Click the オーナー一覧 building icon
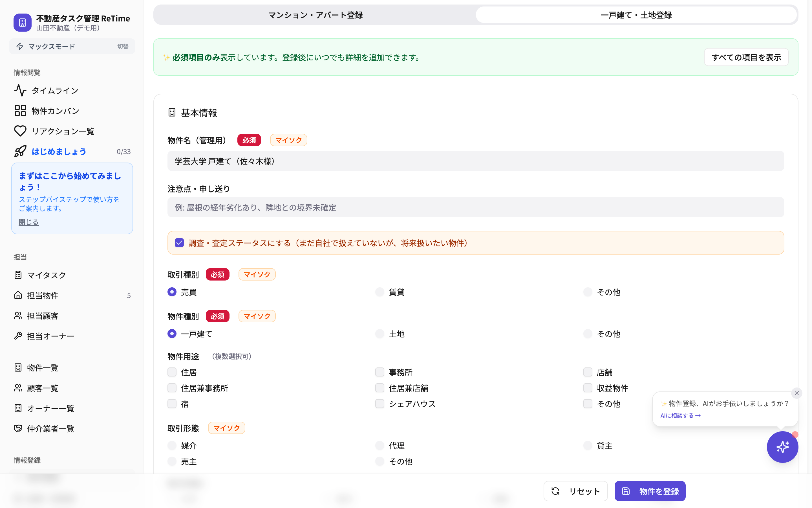Screen dimensions: 812x508 tap(18, 408)
